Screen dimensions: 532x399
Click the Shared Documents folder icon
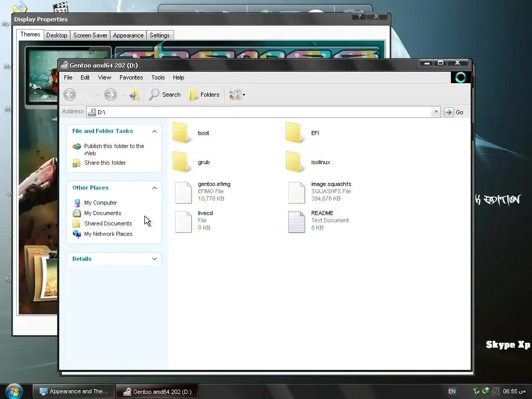click(x=77, y=223)
